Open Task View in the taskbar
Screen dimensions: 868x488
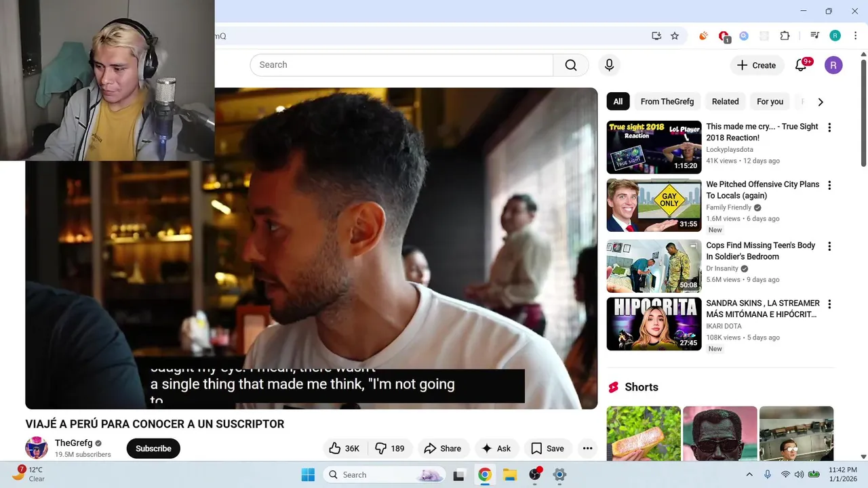point(459,474)
